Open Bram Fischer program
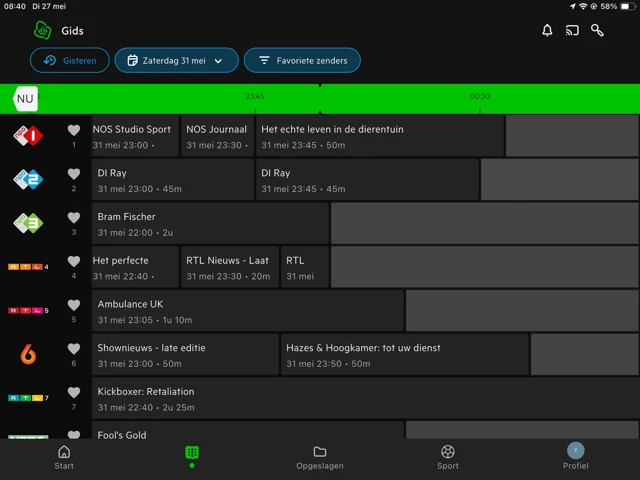 click(210, 223)
